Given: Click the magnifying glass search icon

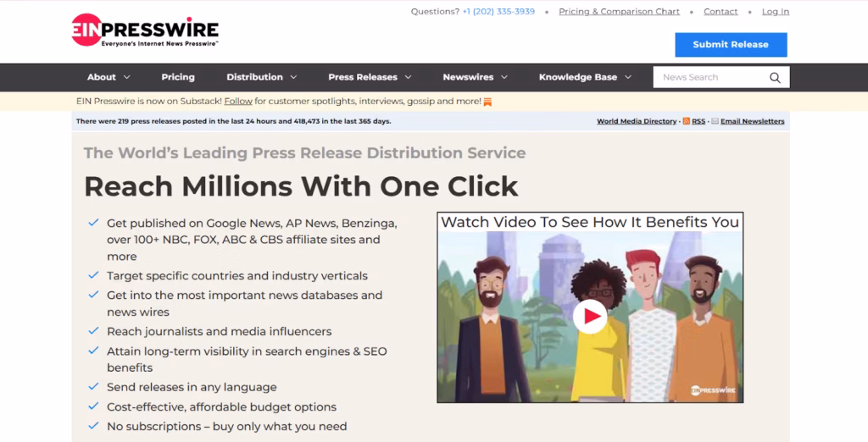Looking at the screenshot, I should point(775,77).
